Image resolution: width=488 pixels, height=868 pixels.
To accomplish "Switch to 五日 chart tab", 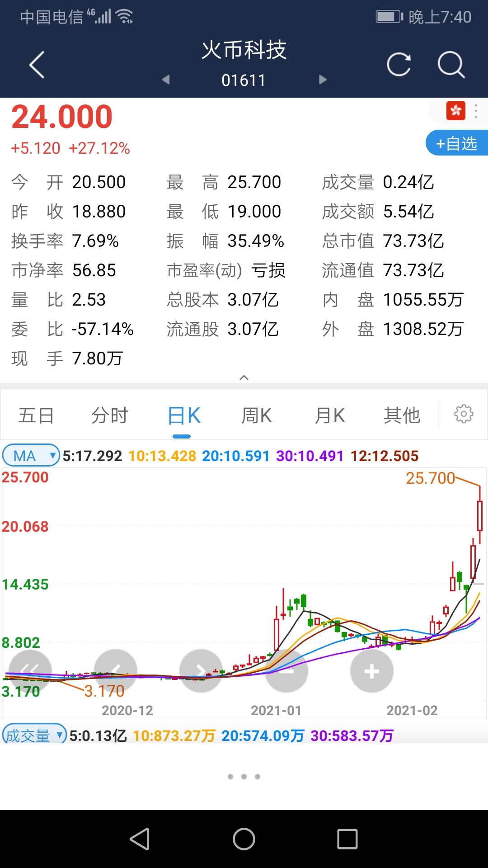I will [36, 415].
